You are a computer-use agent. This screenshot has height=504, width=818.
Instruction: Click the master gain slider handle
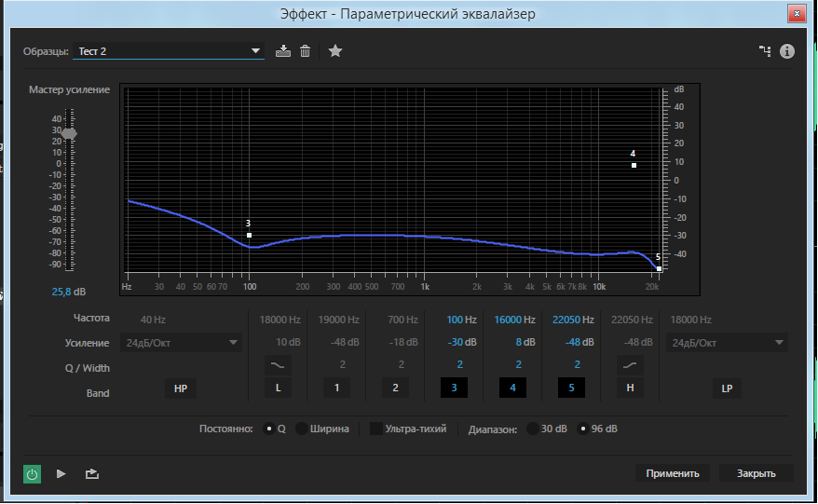pos(69,134)
